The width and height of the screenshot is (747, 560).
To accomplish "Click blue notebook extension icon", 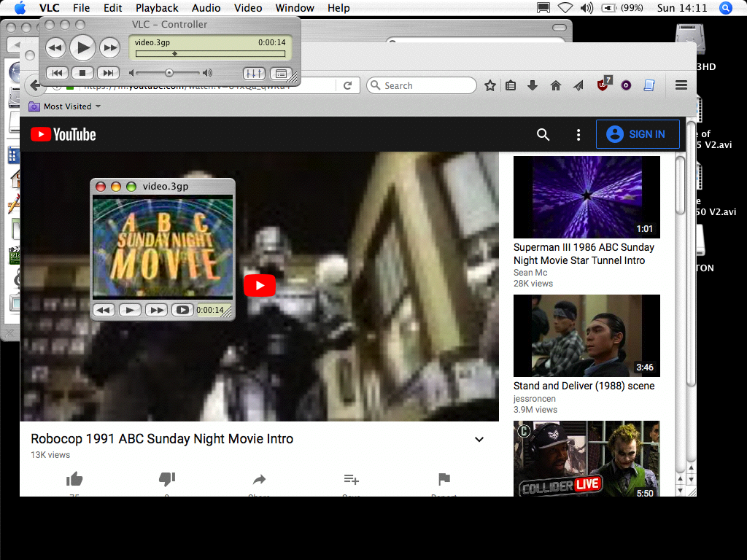I will click(x=649, y=86).
